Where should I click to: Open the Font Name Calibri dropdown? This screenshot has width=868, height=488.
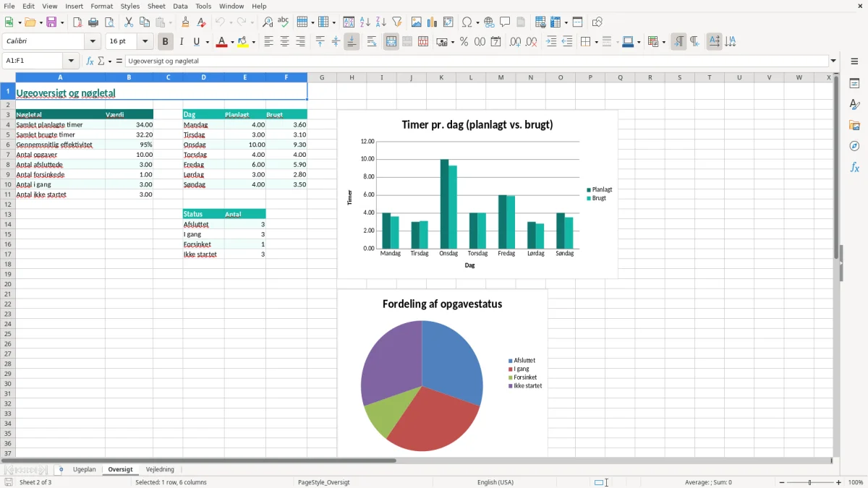point(93,42)
